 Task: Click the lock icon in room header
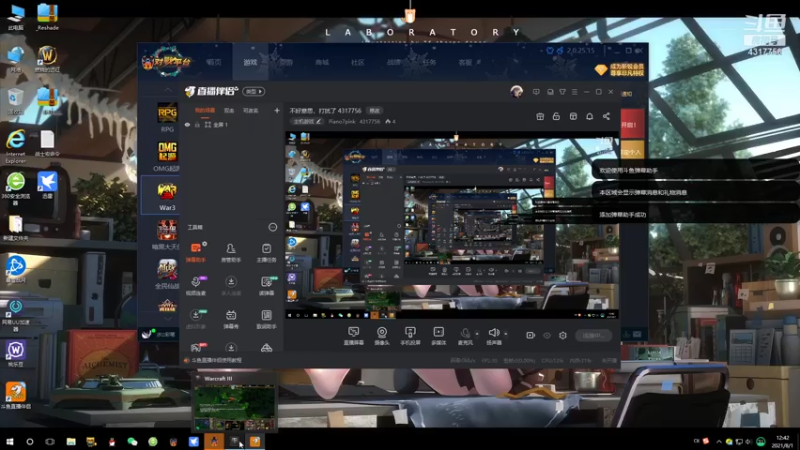[556, 116]
